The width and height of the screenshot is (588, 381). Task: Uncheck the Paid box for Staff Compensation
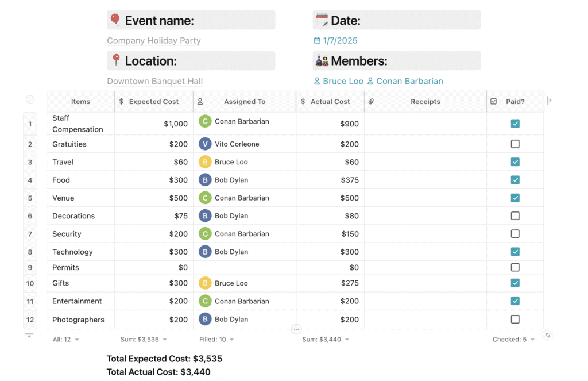[515, 124]
